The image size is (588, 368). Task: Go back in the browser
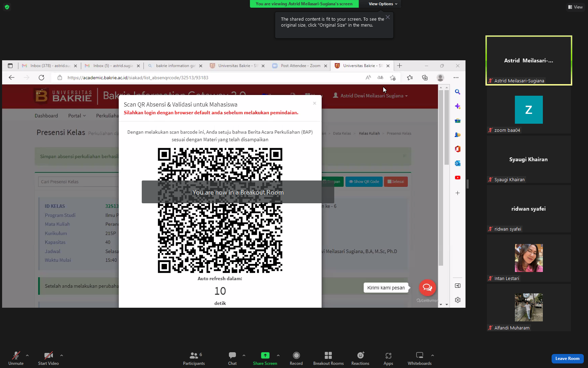12,77
